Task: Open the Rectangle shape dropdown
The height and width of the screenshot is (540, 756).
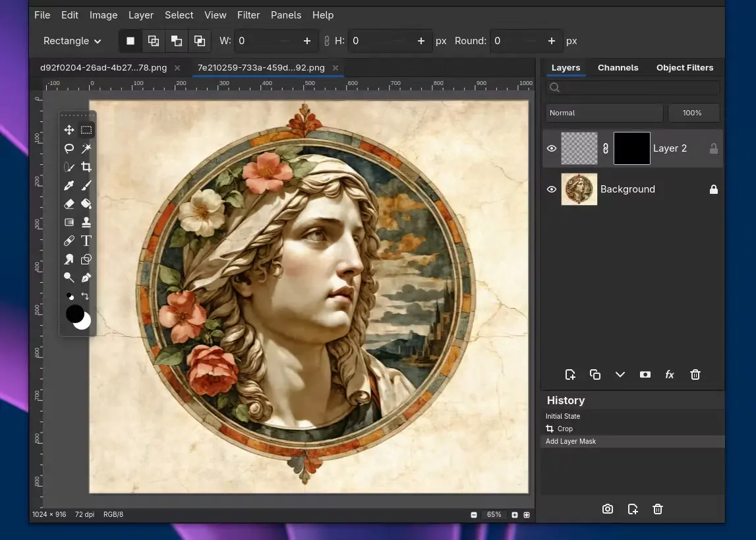Action: (x=72, y=41)
